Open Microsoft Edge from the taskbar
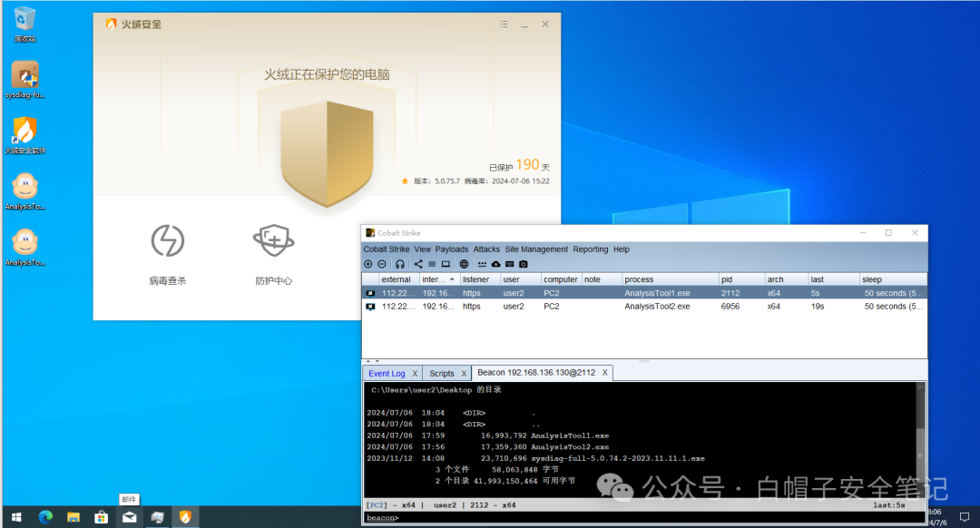980x528 pixels. (x=45, y=517)
